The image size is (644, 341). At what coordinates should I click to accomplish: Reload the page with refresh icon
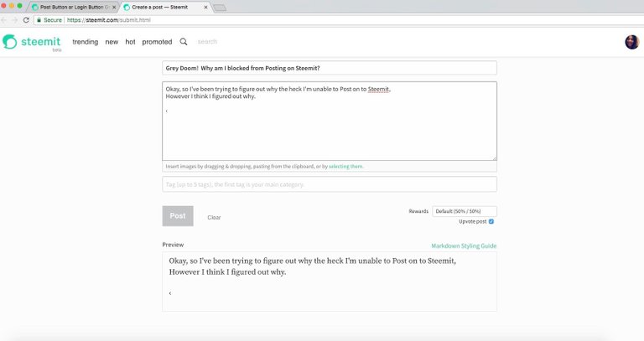pos(26,20)
